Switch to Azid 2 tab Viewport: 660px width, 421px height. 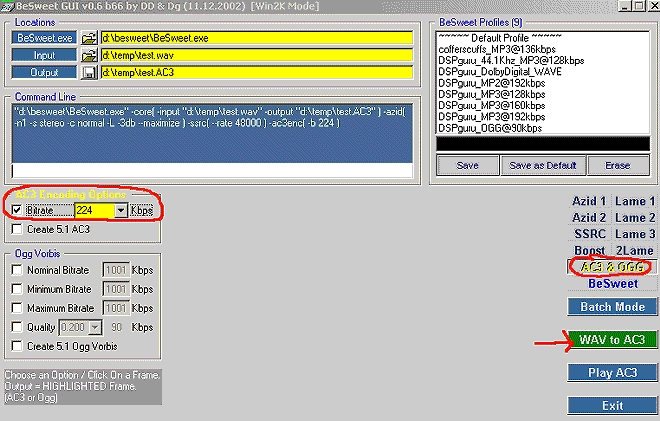pyautogui.click(x=588, y=218)
